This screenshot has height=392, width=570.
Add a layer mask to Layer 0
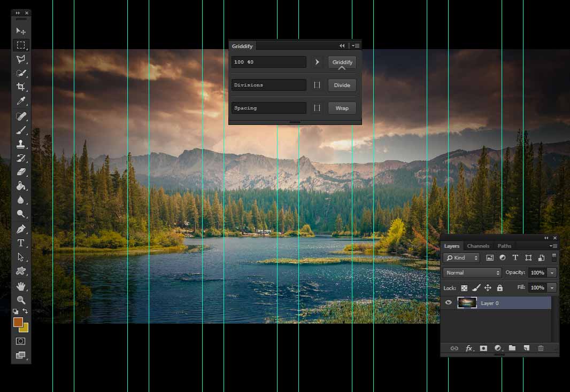(x=483, y=348)
